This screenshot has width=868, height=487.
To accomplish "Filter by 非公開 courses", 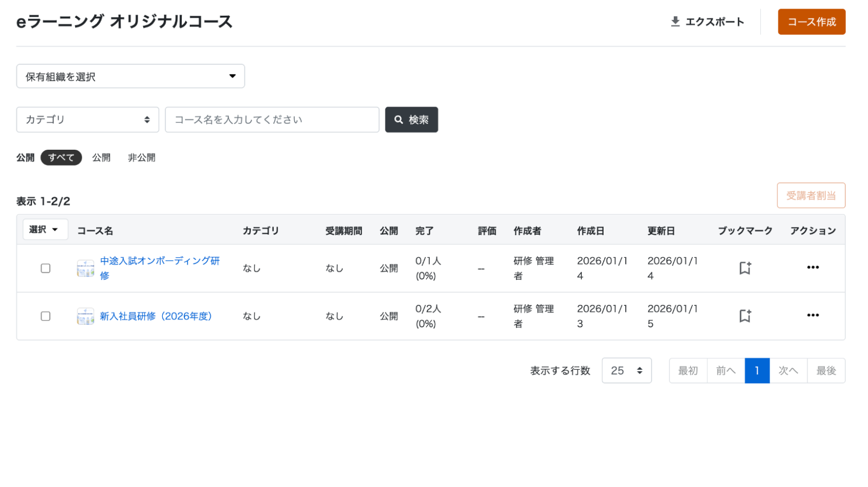I will click(142, 157).
